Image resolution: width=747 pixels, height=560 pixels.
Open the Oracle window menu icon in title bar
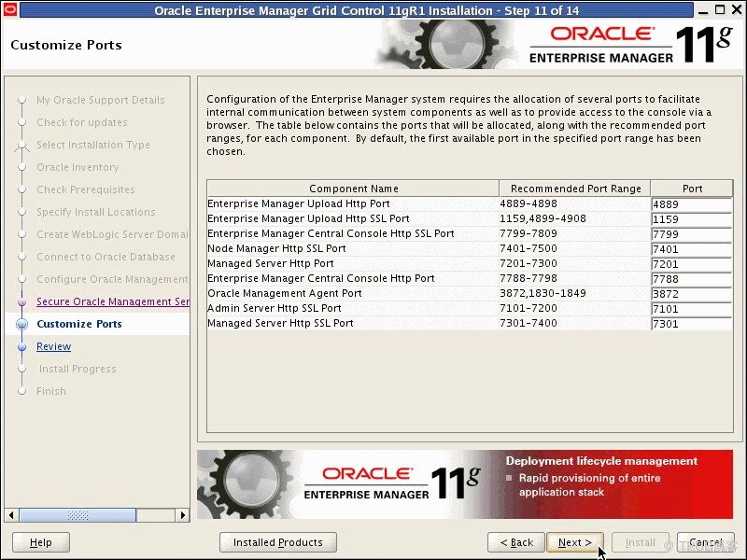(10, 9)
